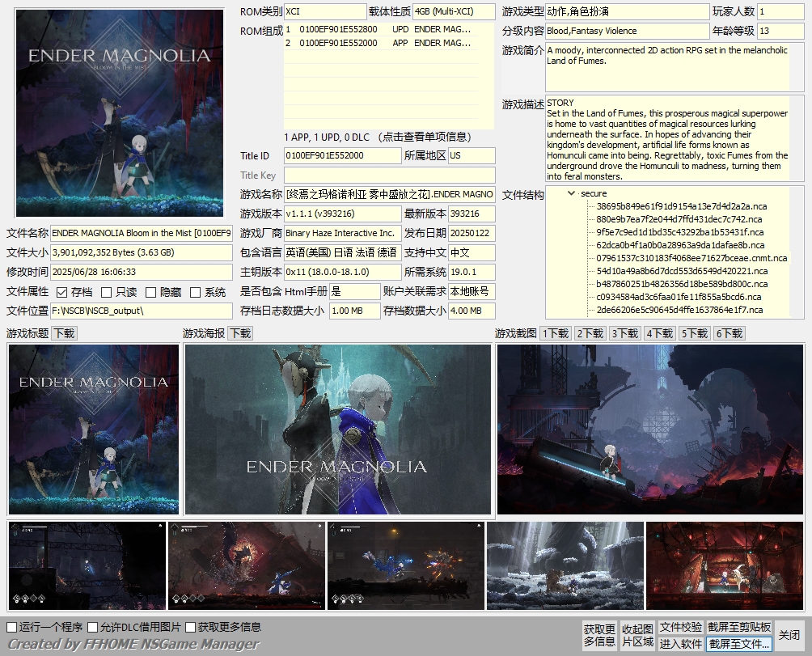
Task: Click the 游戏标题 title image thumbnail
Action: click(94, 430)
